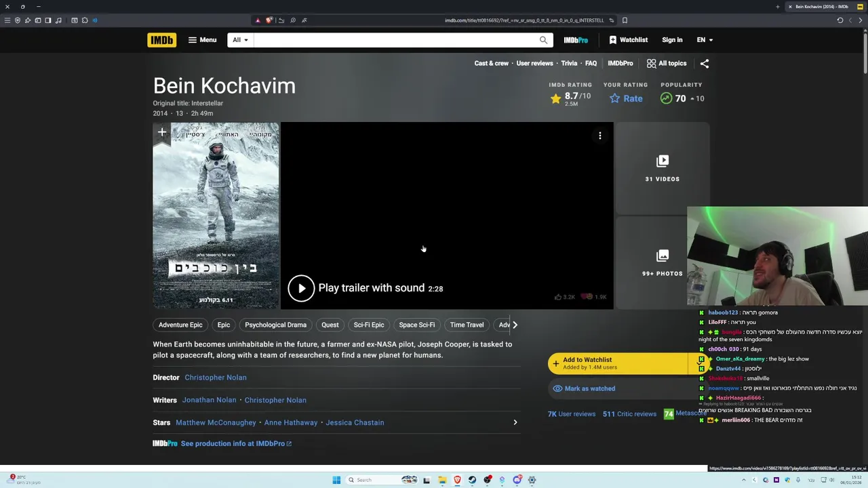Expand the Stars row chevron
This screenshot has height=488, width=868.
pos(515,422)
